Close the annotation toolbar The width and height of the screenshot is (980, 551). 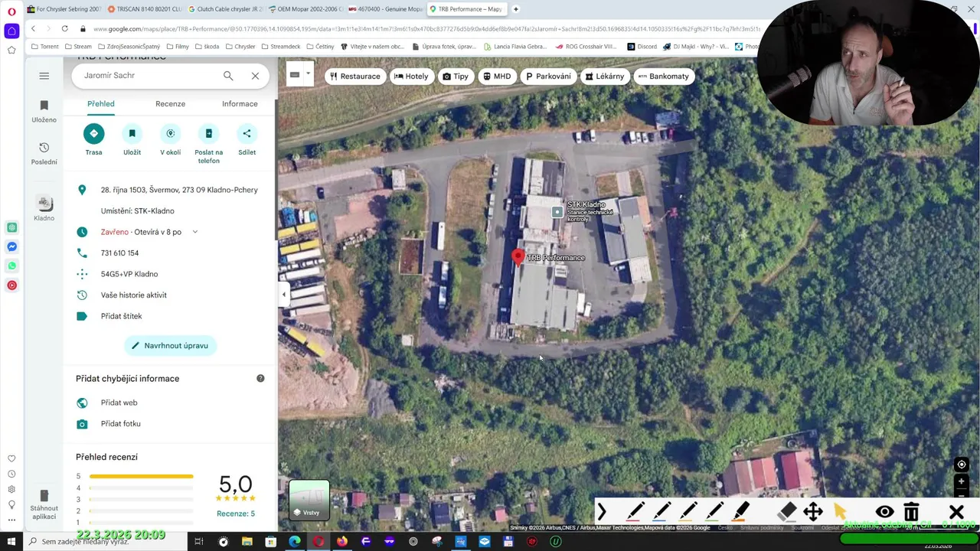[956, 511]
